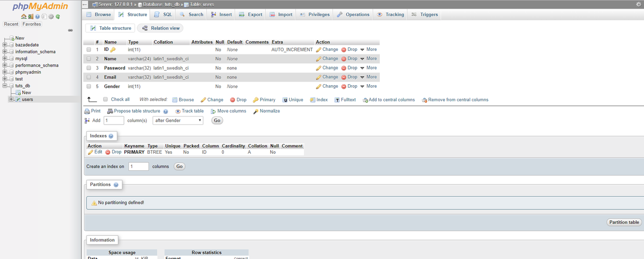Click the Partitions help question icon

[x=116, y=185]
